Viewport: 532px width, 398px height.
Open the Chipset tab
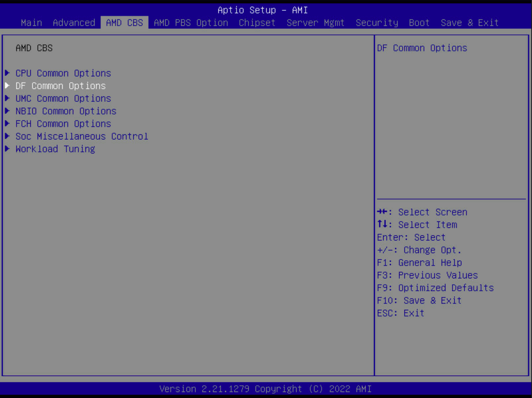[257, 23]
